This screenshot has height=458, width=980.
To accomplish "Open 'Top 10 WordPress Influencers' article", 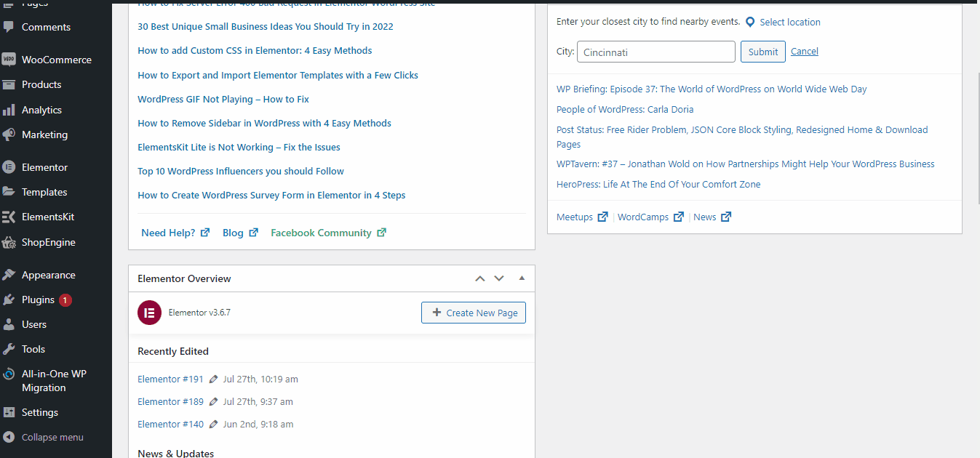I will pyautogui.click(x=241, y=171).
